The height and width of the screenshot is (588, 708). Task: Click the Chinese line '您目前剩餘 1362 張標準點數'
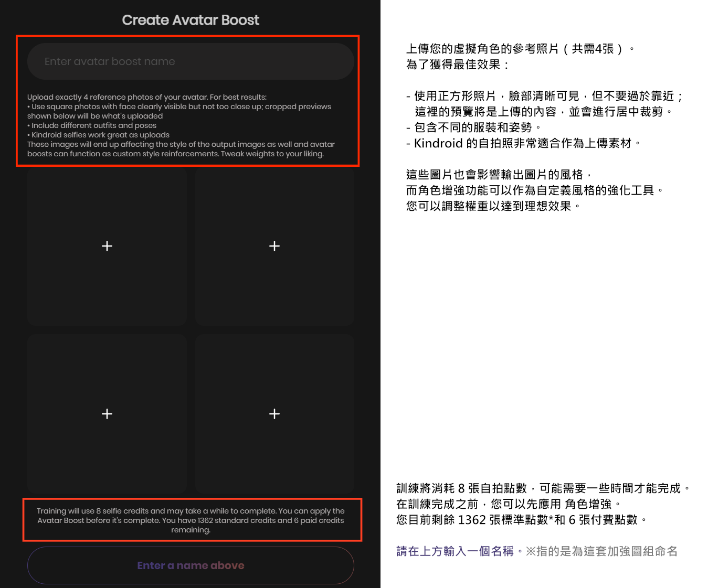(x=521, y=520)
